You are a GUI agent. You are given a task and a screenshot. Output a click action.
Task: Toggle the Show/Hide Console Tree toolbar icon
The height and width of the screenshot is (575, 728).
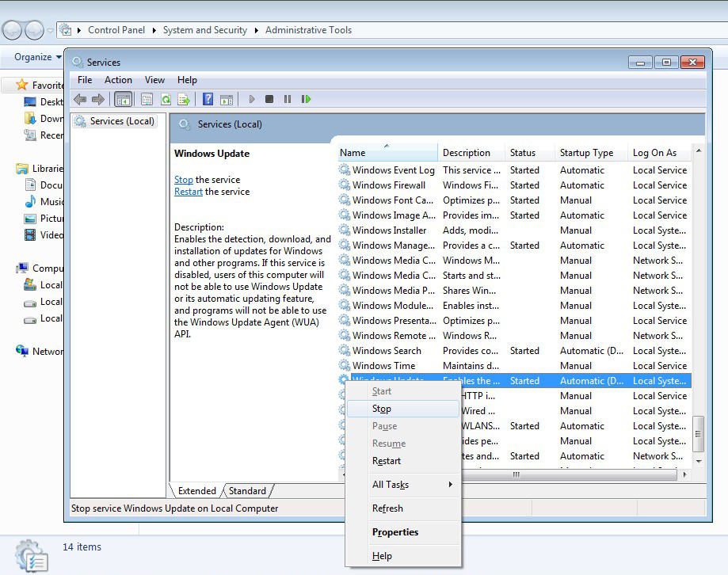click(x=124, y=99)
